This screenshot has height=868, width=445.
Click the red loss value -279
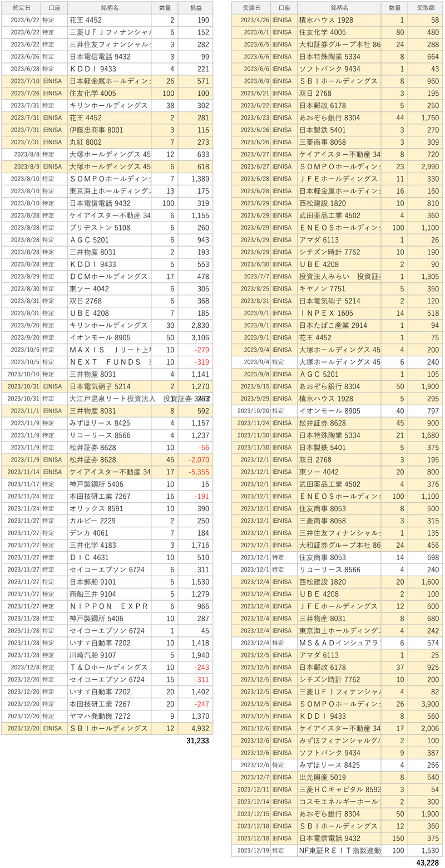tap(201, 350)
